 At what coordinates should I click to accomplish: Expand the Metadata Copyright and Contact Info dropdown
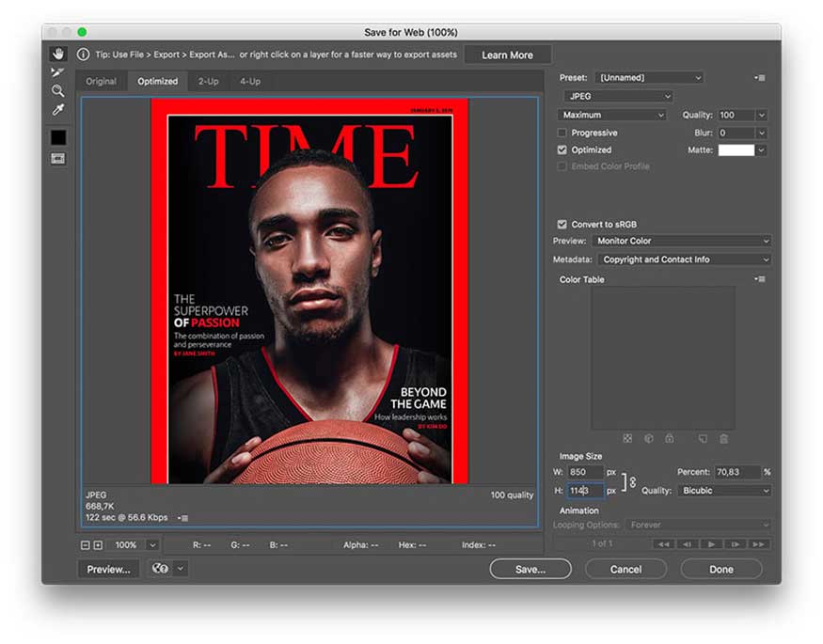685,259
